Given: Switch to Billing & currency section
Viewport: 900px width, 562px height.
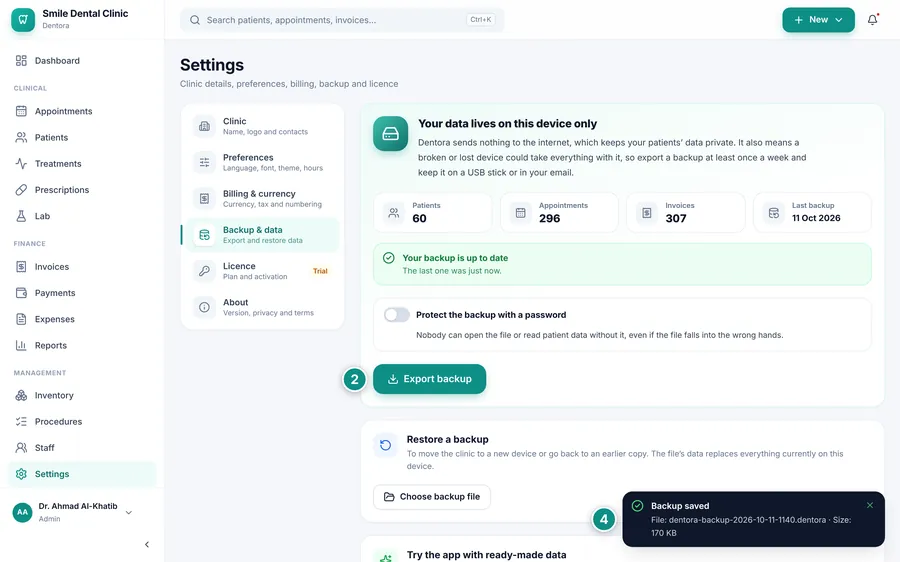Looking at the screenshot, I should click(x=262, y=199).
